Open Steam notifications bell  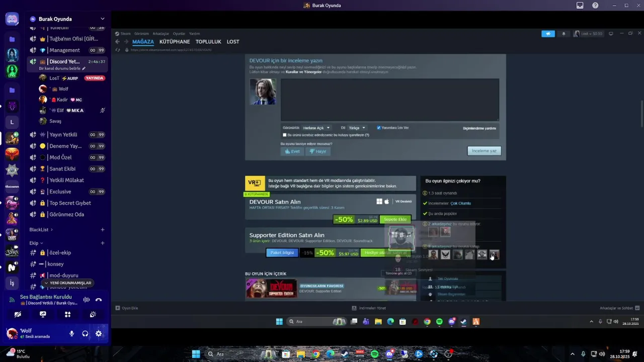point(563,34)
